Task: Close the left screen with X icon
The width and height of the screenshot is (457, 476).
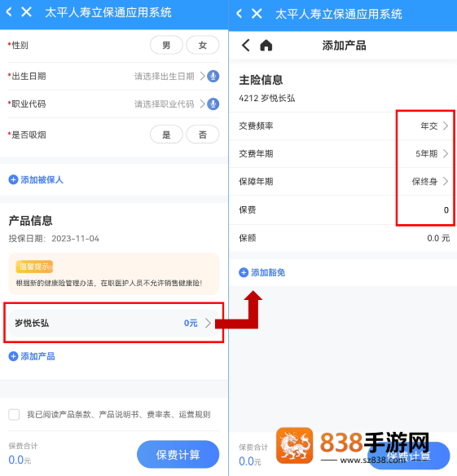Action: pyautogui.click(x=26, y=12)
